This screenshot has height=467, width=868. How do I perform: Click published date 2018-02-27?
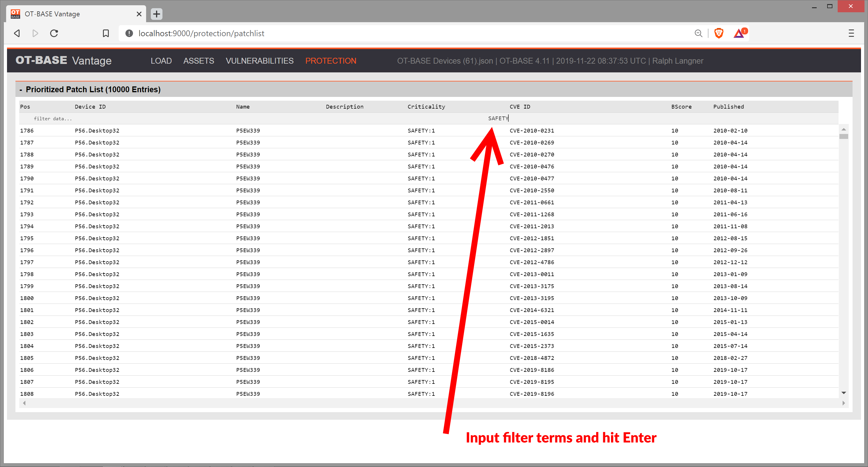click(x=730, y=358)
